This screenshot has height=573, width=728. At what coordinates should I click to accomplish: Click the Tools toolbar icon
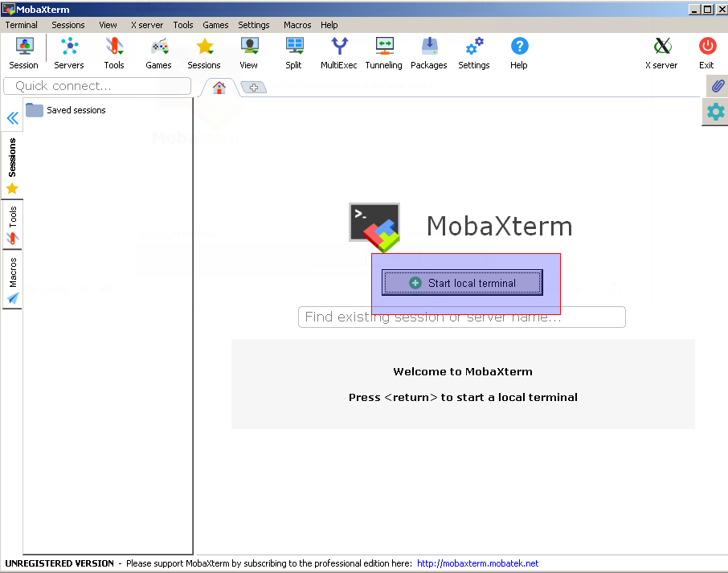coord(114,53)
